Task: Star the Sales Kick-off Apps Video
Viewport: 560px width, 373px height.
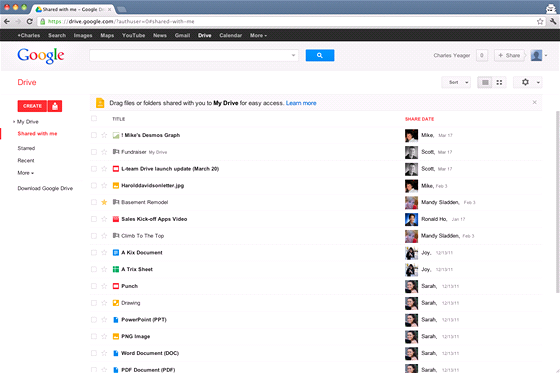Action: point(104,219)
